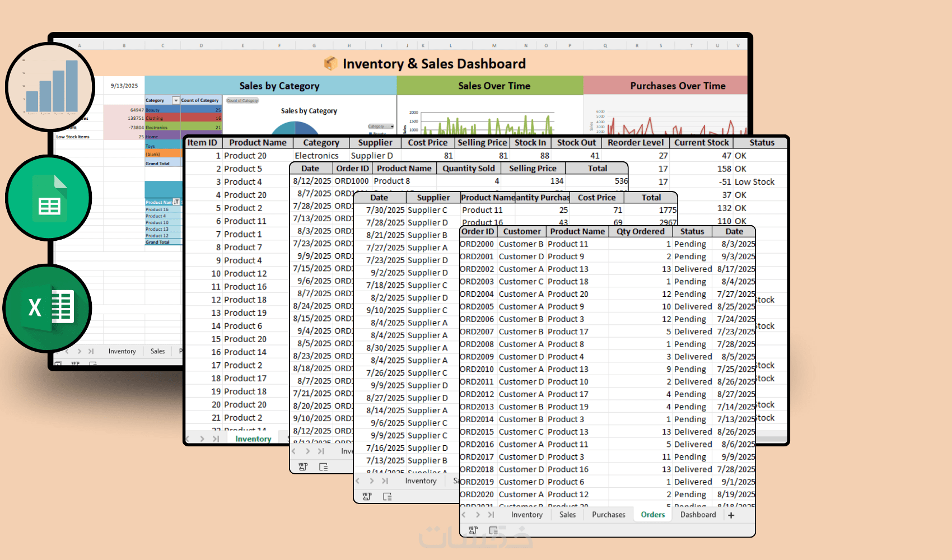This screenshot has height=560, width=952.
Task: Open the Category pivot filter dropdown
Action: pos(176,100)
